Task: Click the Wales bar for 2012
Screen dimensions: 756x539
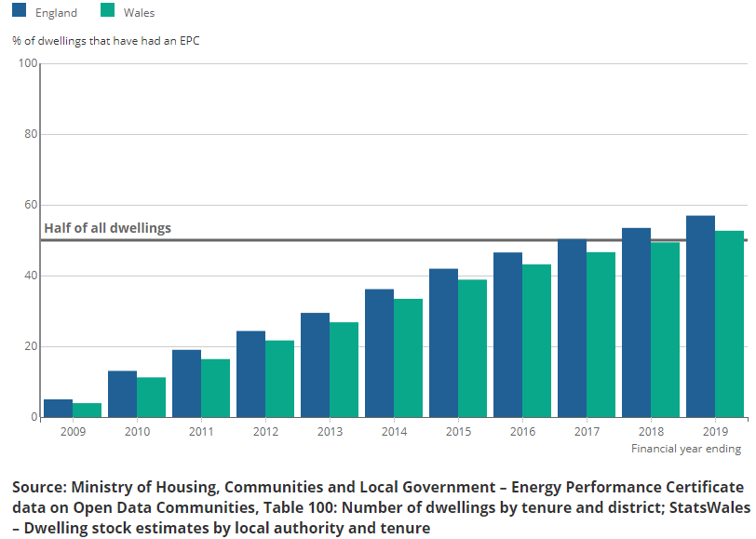Action: tap(279, 379)
